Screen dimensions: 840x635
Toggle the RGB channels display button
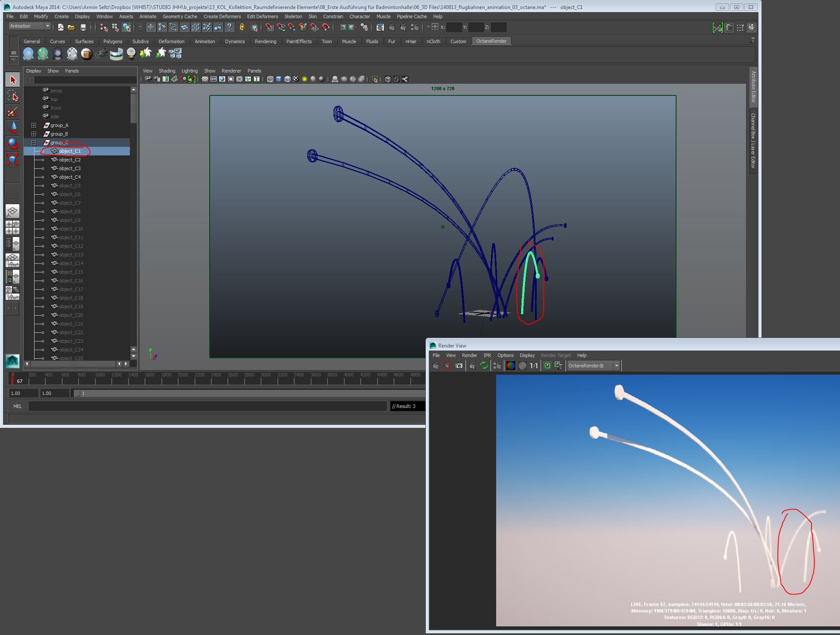(x=510, y=366)
